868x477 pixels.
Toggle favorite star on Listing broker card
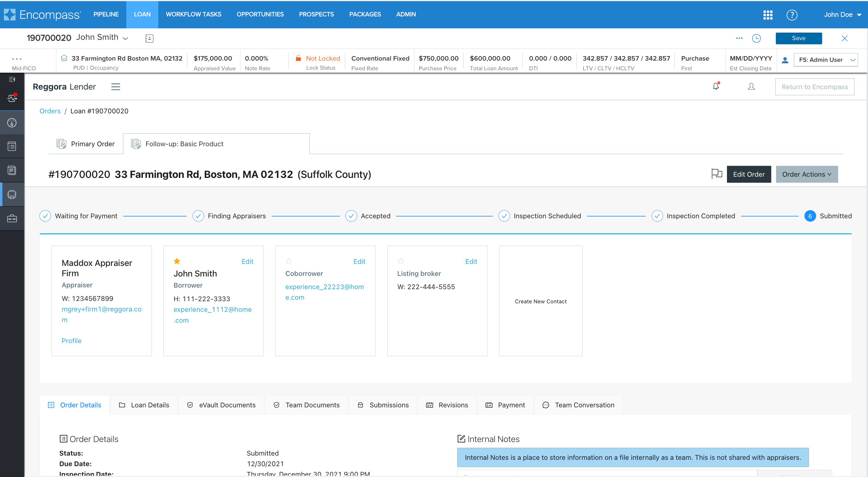coord(400,261)
